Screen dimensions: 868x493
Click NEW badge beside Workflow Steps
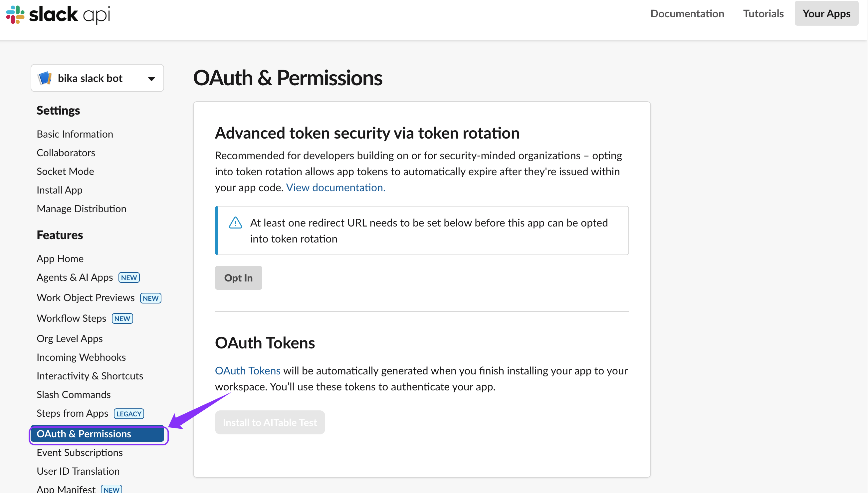click(122, 319)
